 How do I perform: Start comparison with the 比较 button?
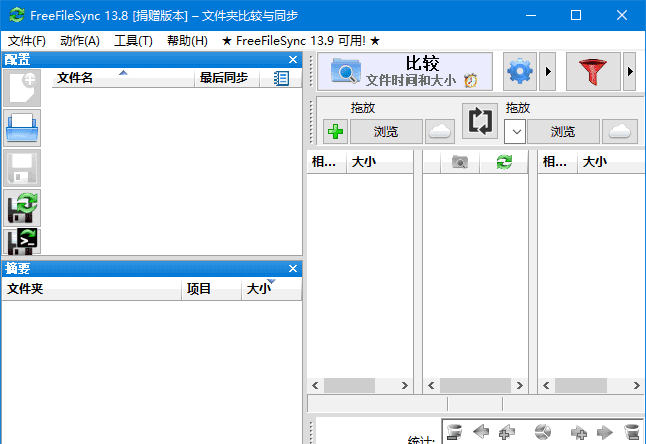coord(405,72)
